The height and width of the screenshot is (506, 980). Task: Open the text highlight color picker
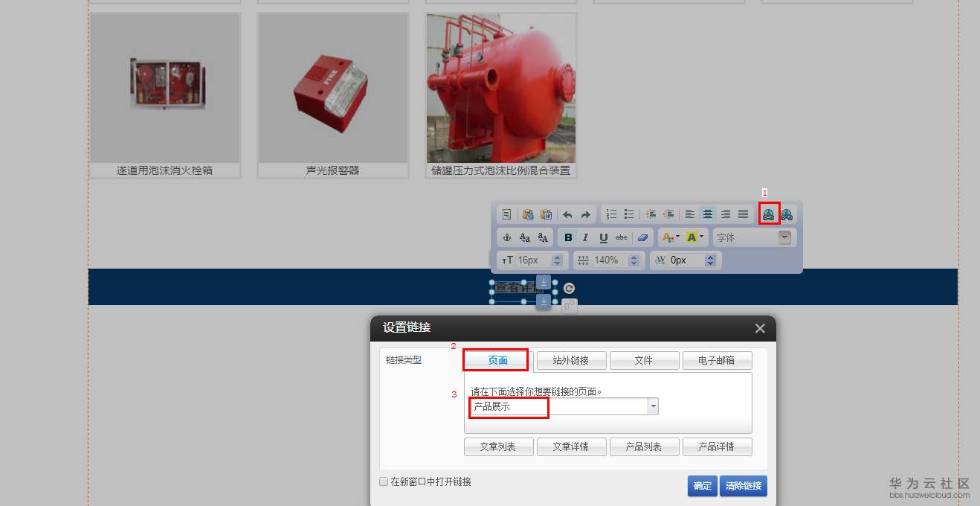pyautogui.click(x=695, y=238)
